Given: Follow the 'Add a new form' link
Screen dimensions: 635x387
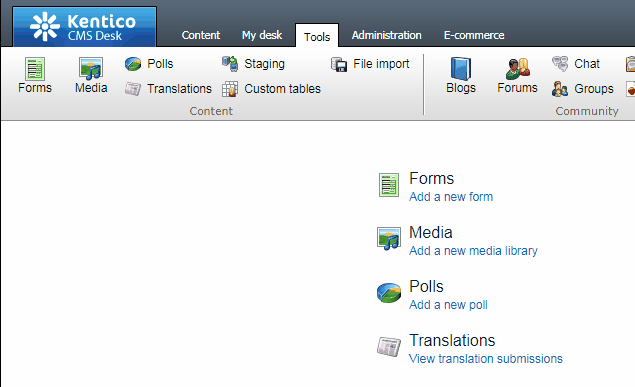Looking at the screenshot, I should pos(451,197).
